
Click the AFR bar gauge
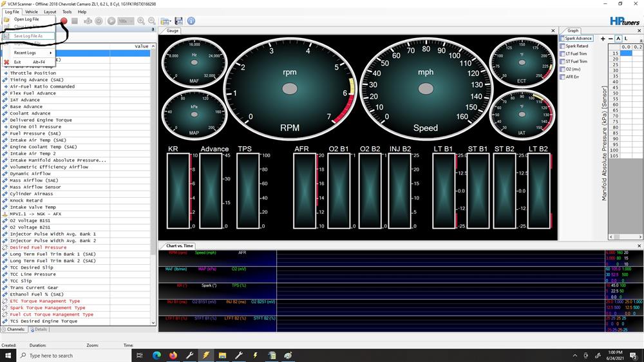(305, 190)
